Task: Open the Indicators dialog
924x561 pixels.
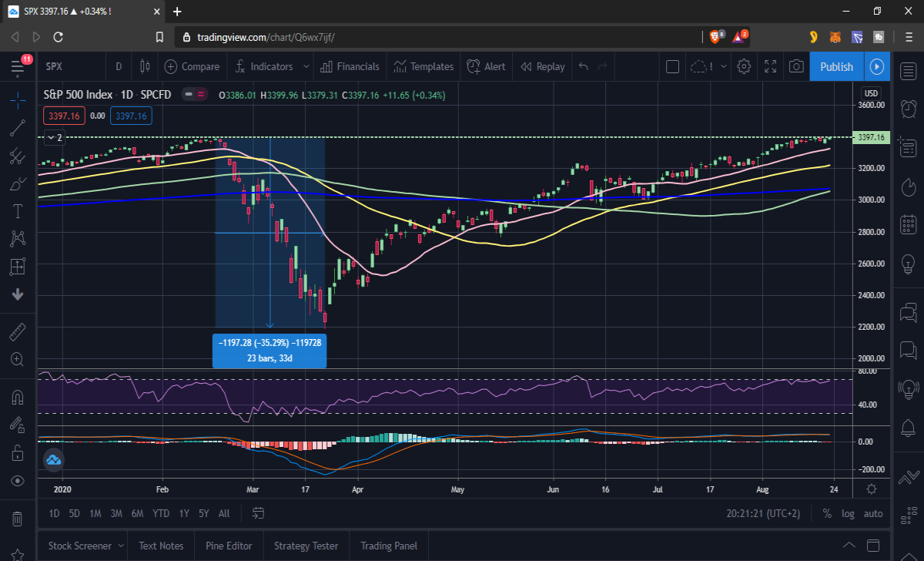Action: click(264, 67)
